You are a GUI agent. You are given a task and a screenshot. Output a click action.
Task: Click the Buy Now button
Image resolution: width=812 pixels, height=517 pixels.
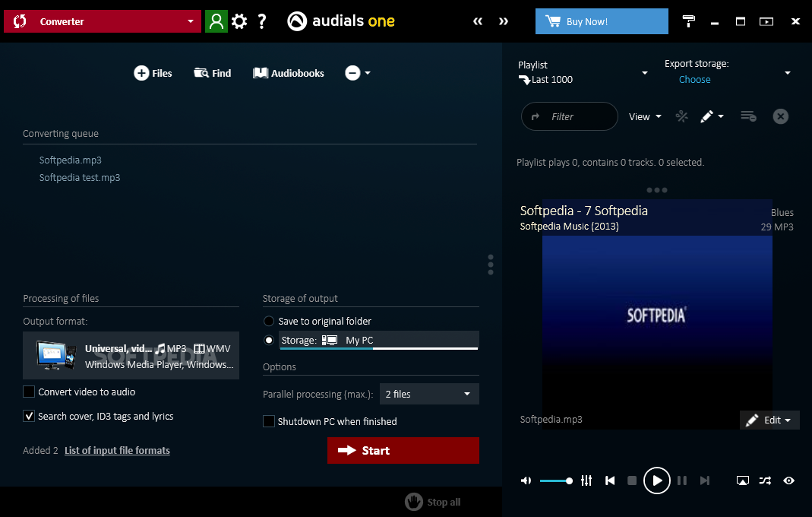(x=602, y=21)
